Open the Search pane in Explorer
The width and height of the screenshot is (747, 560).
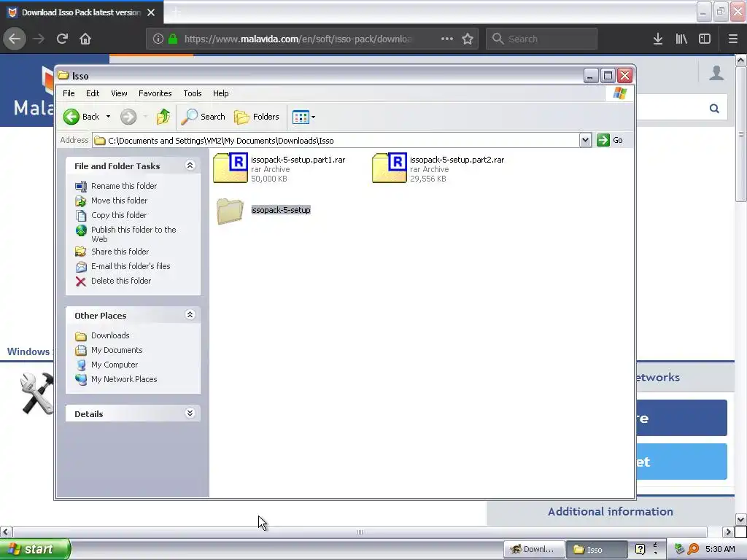pyautogui.click(x=204, y=117)
